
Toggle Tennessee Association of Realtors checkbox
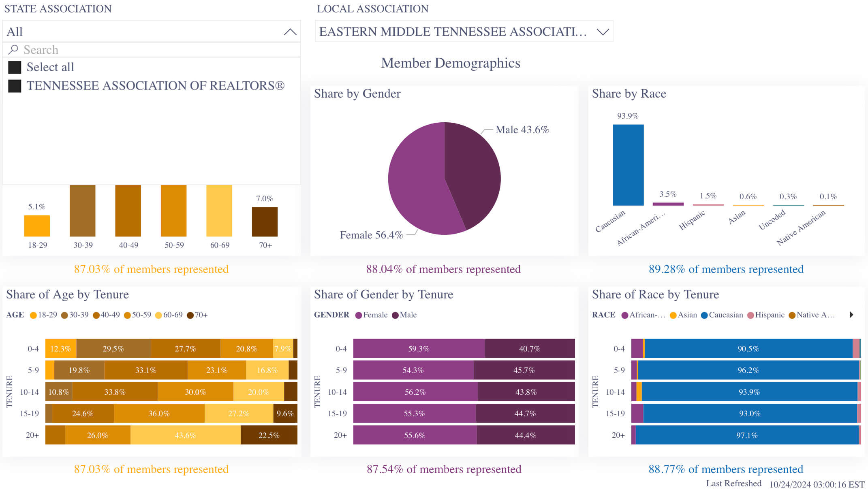15,86
